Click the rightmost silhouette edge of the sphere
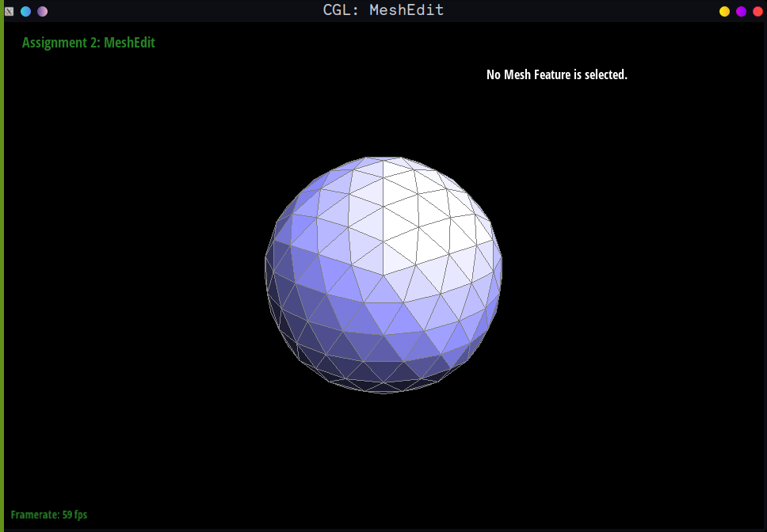767x532 pixels. 502,269
